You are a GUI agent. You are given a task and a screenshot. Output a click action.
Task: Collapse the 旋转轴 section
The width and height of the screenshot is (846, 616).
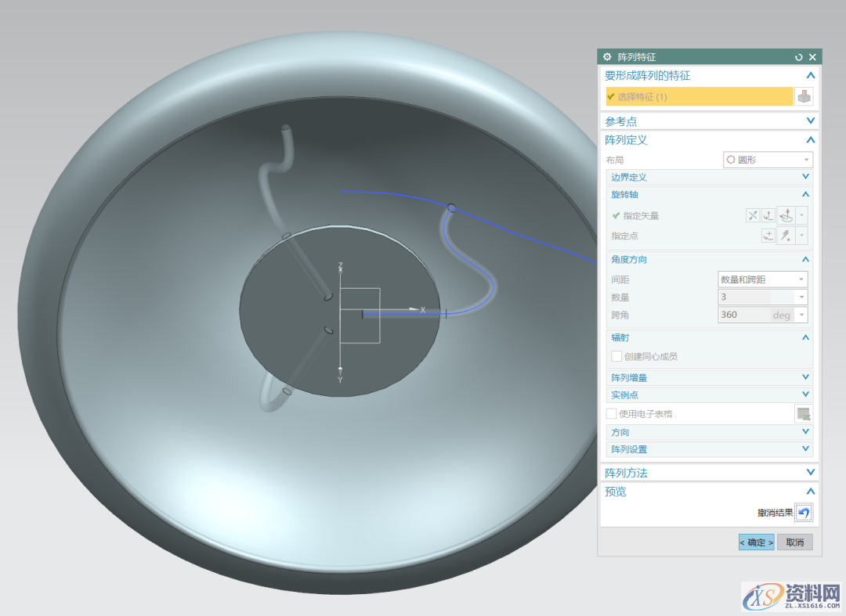(805, 194)
